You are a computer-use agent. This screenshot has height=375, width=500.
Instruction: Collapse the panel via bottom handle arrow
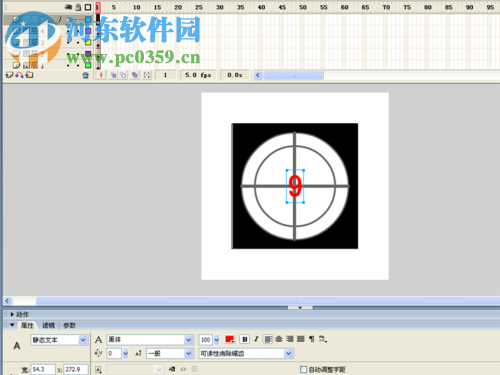click(x=300, y=308)
